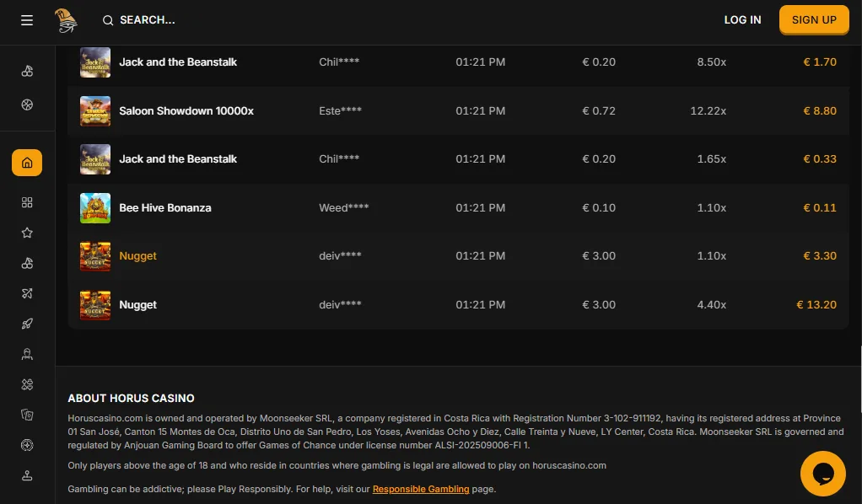The height and width of the screenshot is (504, 862).
Task: Open the star favorites icon in the sidebar
Action: 27,233
